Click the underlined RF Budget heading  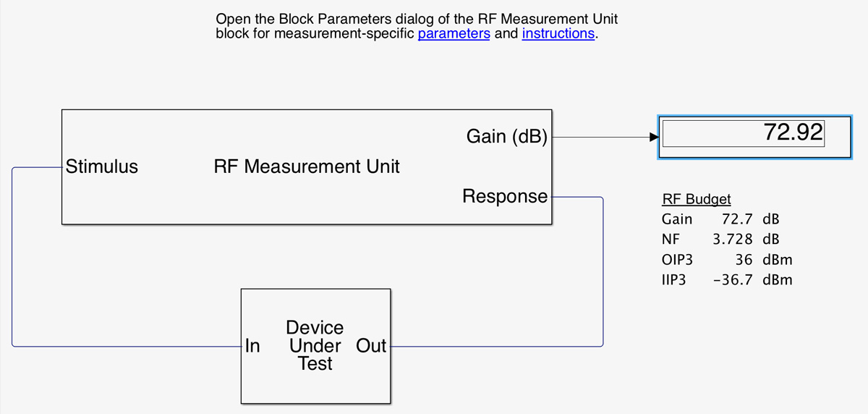[x=697, y=200]
